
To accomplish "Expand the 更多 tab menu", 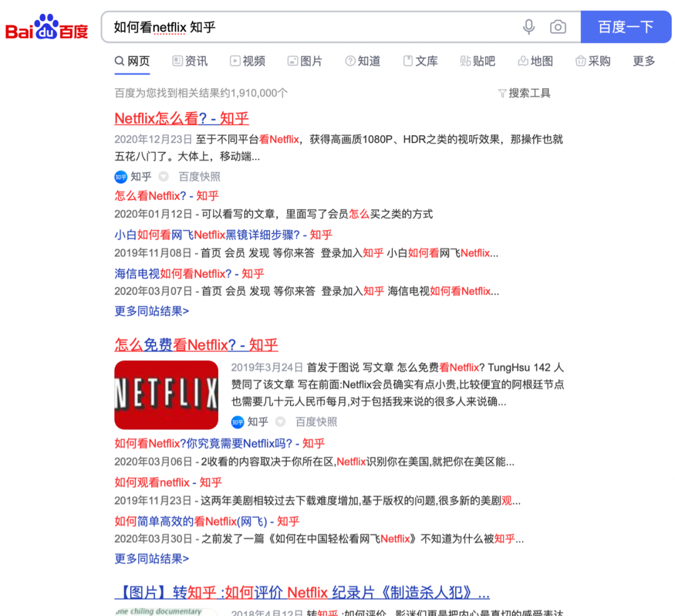I will (x=644, y=61).
